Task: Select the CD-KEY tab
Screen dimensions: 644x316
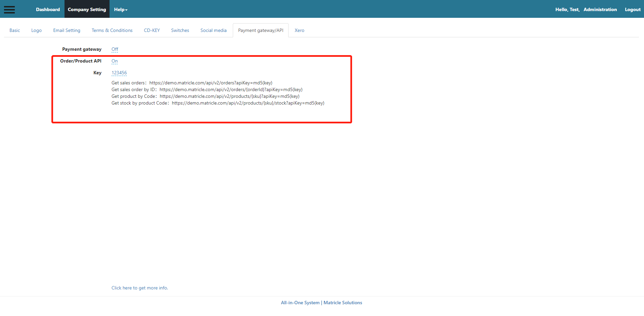Action: click(152, 30)
